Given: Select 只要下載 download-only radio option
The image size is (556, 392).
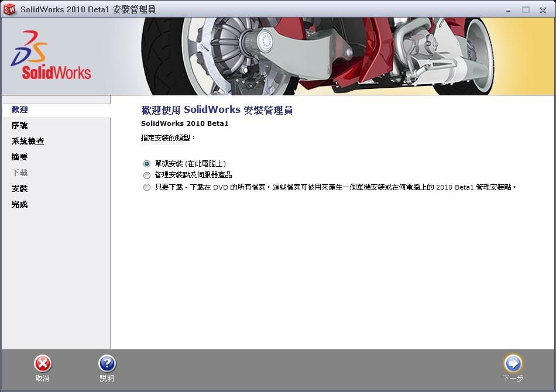Looking at the screenshot, I should (147, 187).
